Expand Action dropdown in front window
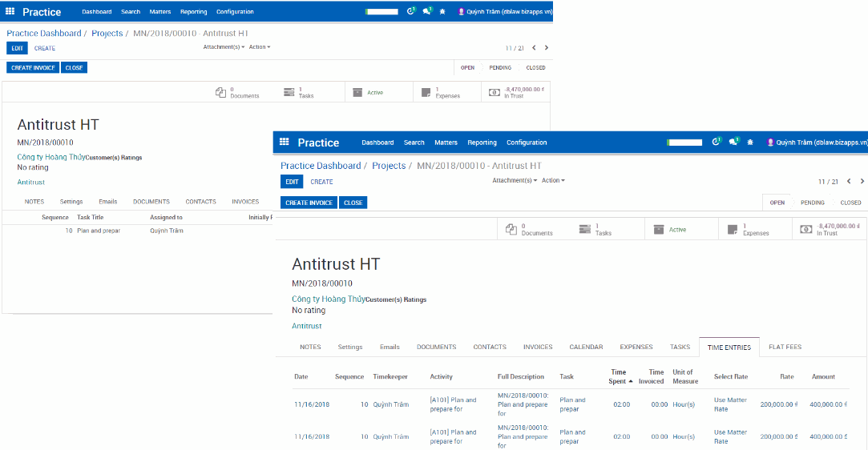The image size is (868, 450). coord(553,181)
